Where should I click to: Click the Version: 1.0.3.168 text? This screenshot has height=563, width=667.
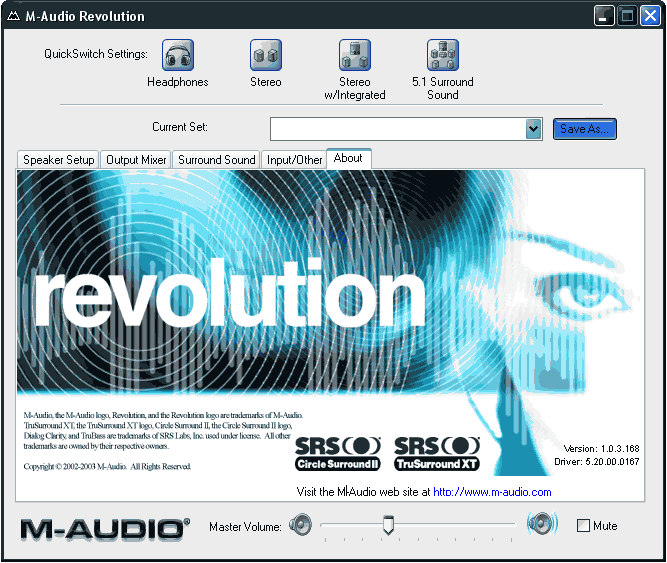coord(601,449)
